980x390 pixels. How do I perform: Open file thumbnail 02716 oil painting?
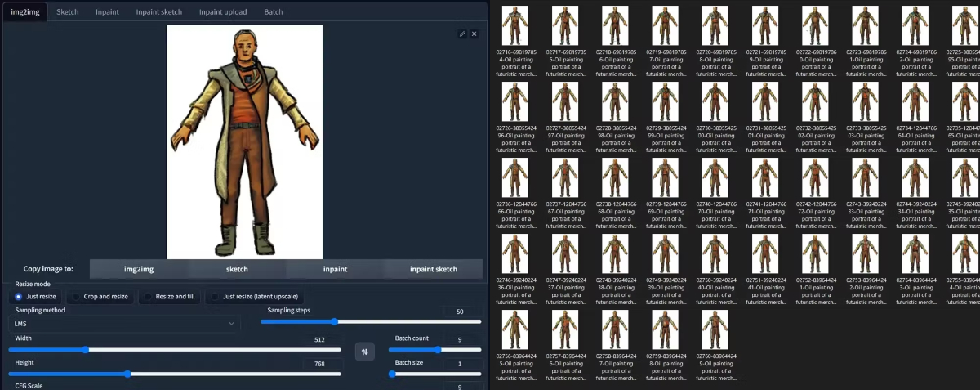coord(515,25)
